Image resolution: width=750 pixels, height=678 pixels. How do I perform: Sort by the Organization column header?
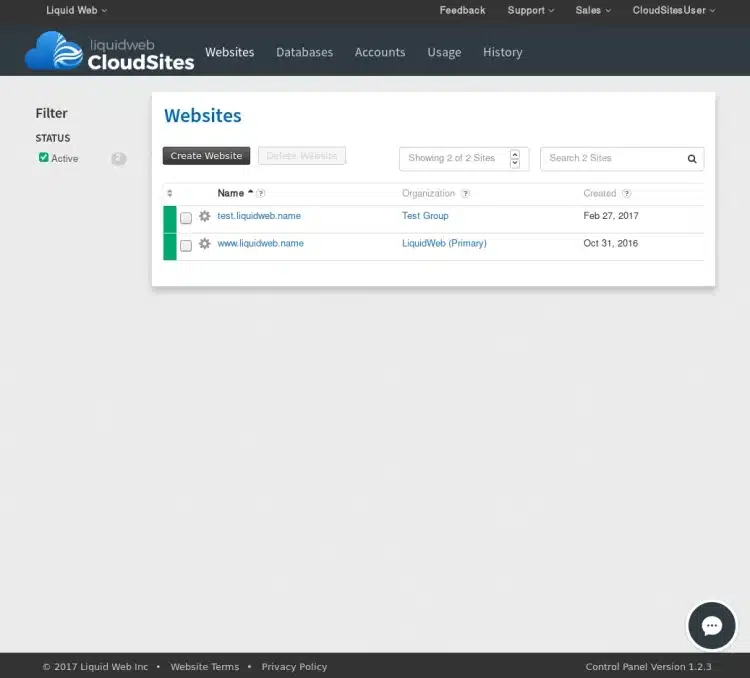click(x=428, y=193)
